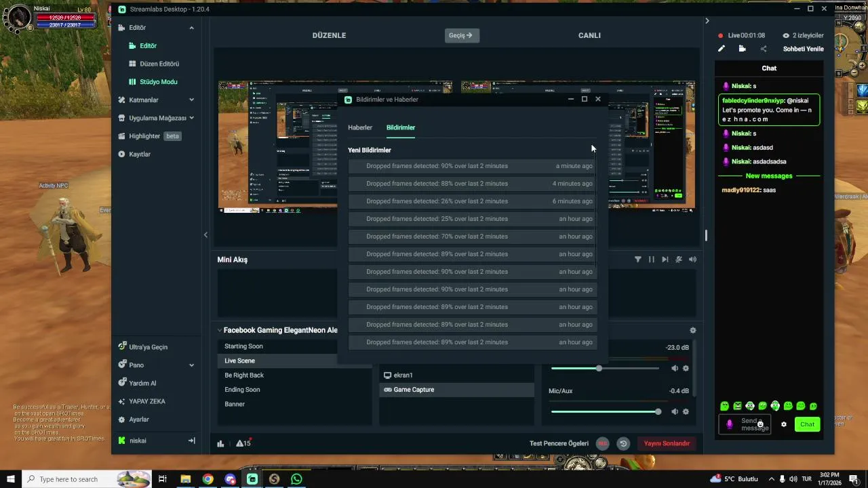Click the replay buffer icon

pos(623,443)
